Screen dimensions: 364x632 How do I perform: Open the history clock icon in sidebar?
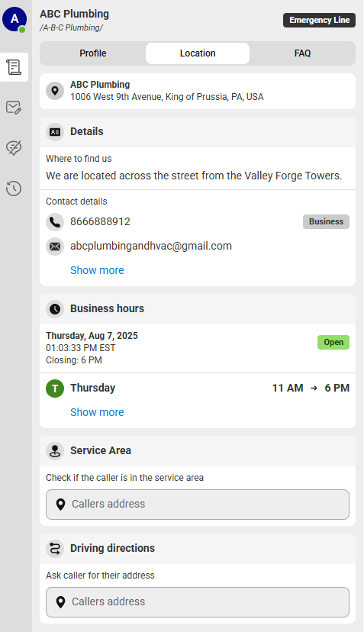click(14, 189)
